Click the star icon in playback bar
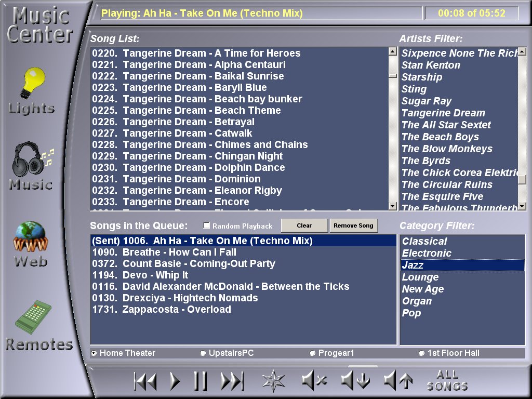 click(273, 381)
